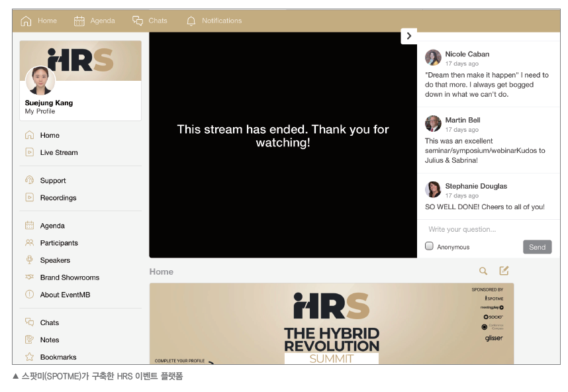Click the Stephanie Douglas name in chat
Image resolution: width=568 pixels, height=392 pixels.
(476, 186)
